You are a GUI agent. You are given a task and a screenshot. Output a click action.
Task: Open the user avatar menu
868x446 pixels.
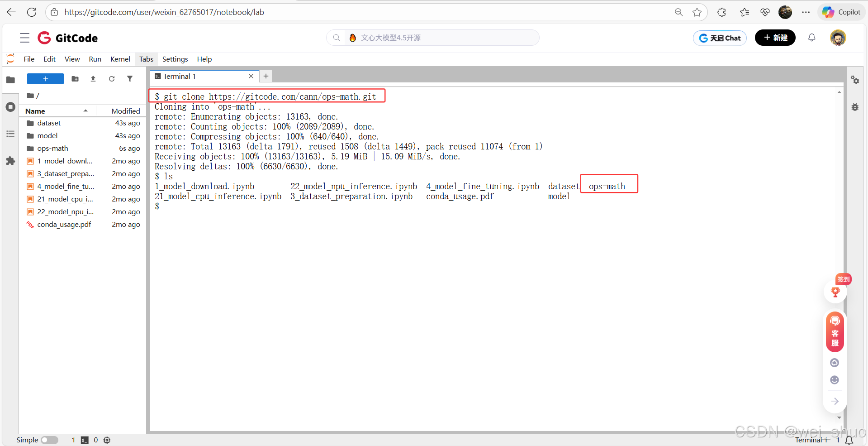(838, 38)
